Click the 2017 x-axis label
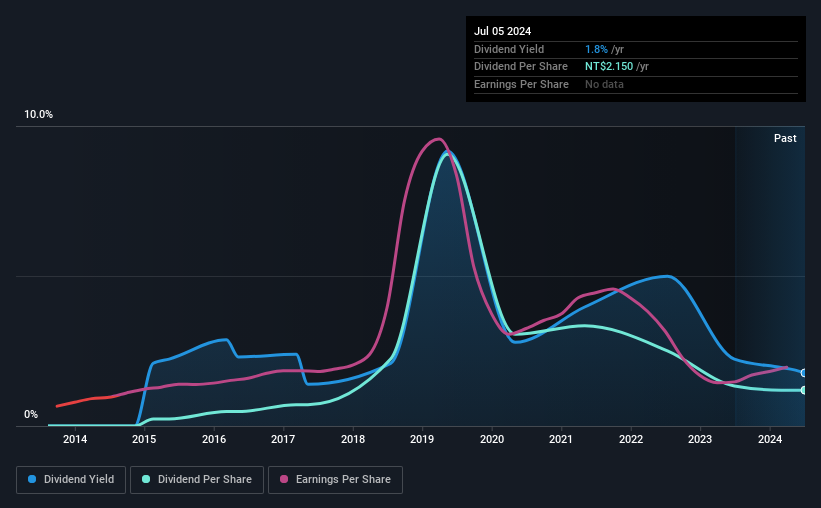 point(283,439)
